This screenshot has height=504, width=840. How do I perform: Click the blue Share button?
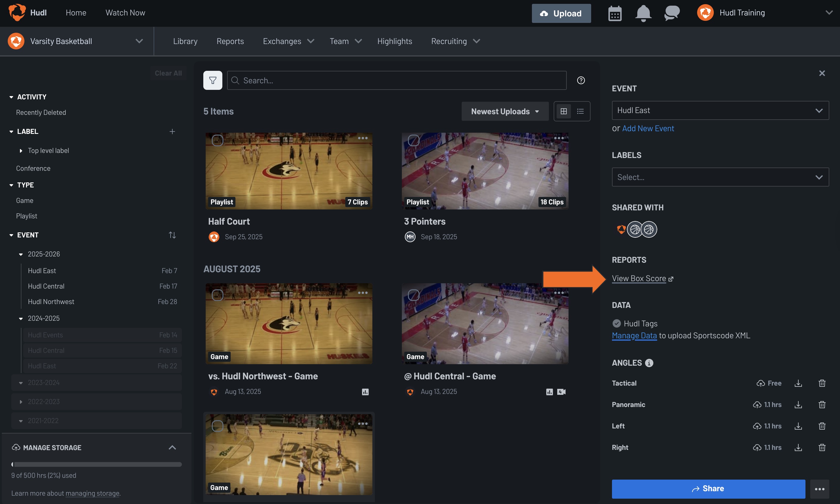[x=708, y=489]
